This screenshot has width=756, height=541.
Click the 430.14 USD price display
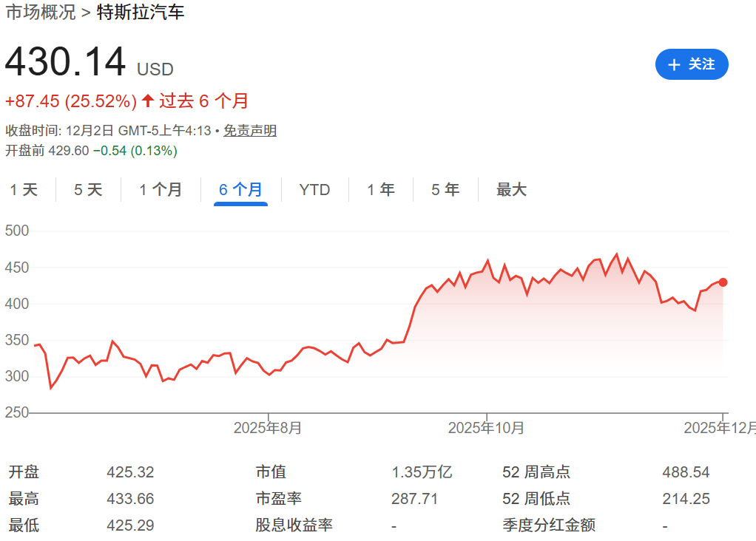click(89, 63)
